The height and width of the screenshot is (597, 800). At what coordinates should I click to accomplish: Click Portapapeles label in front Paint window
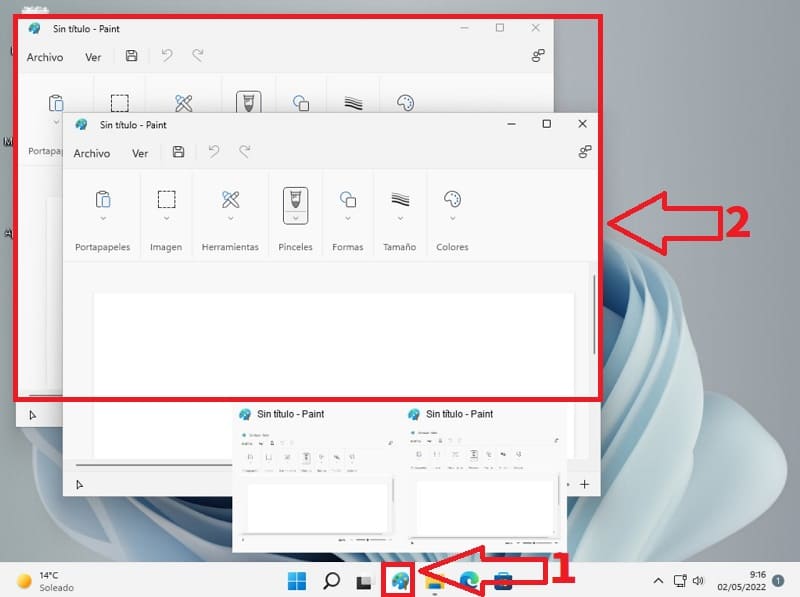pyautogui.click(x=103, y=247)
